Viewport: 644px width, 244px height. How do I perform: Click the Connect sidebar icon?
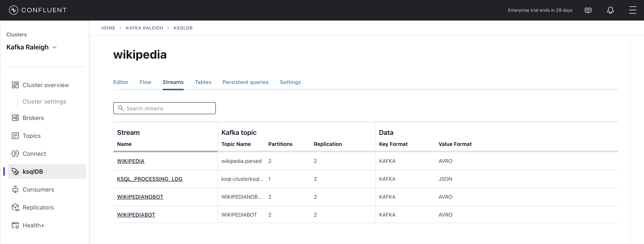click(x=15, y=154)
